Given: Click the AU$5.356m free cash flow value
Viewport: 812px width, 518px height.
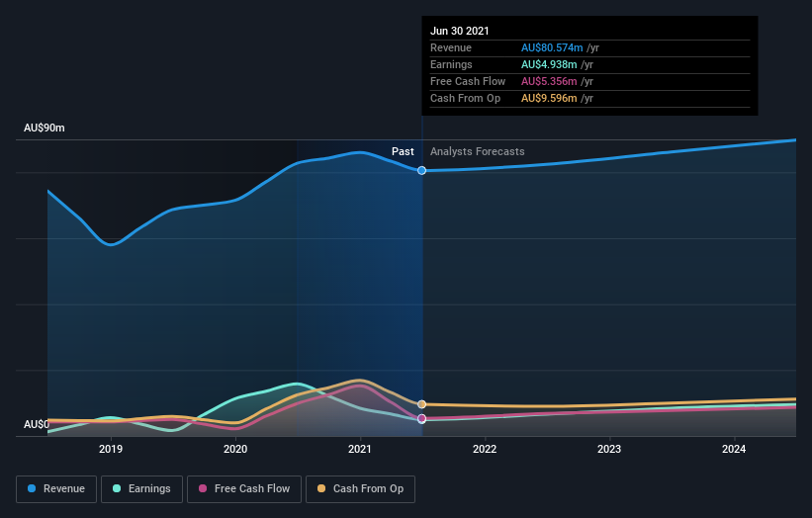Looking at the screenshot, I should (x=549, y=81).
